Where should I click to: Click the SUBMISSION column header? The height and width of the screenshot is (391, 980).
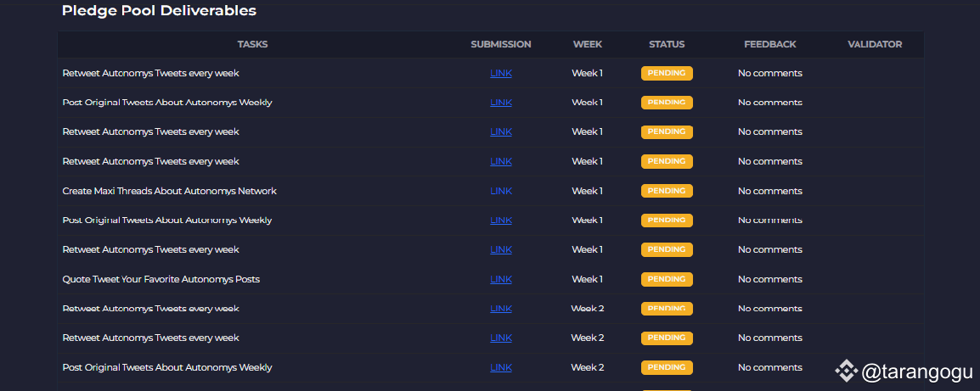[501, 44]
